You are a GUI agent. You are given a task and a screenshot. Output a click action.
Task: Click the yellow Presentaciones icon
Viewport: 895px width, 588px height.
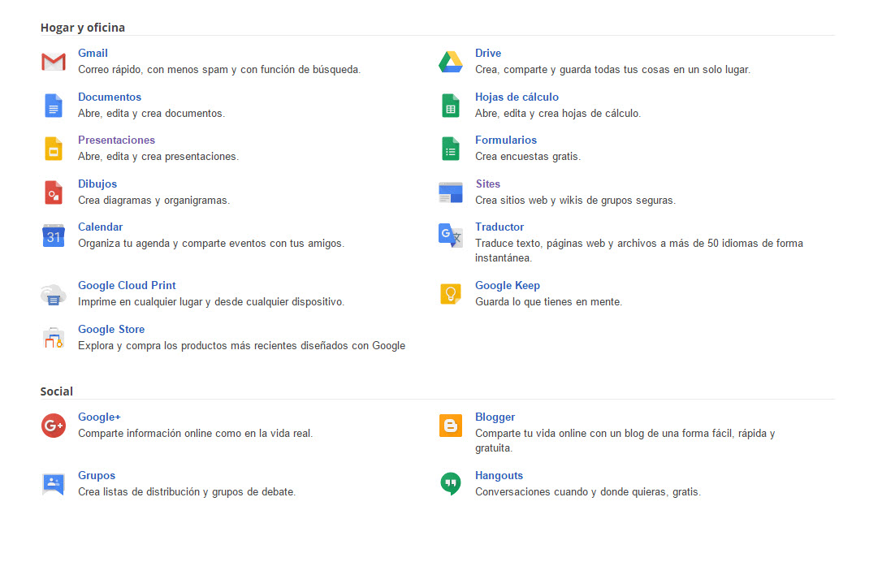coord(53,149)
